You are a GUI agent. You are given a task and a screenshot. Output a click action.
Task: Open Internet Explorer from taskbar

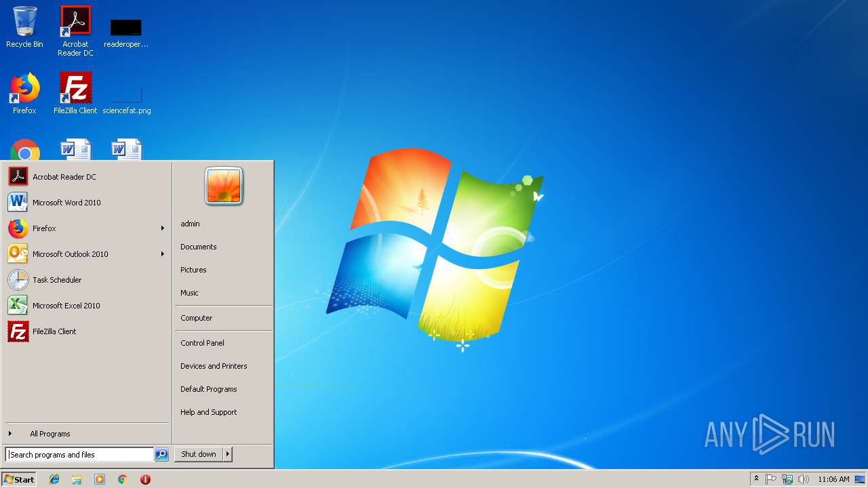coord(54,479)
